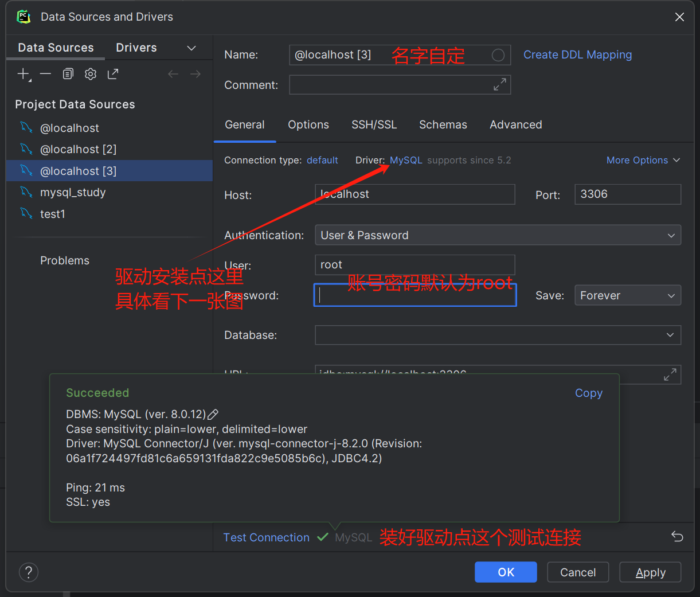Click the Cancel button
The image size is (700, 597).
pos(578,572)
